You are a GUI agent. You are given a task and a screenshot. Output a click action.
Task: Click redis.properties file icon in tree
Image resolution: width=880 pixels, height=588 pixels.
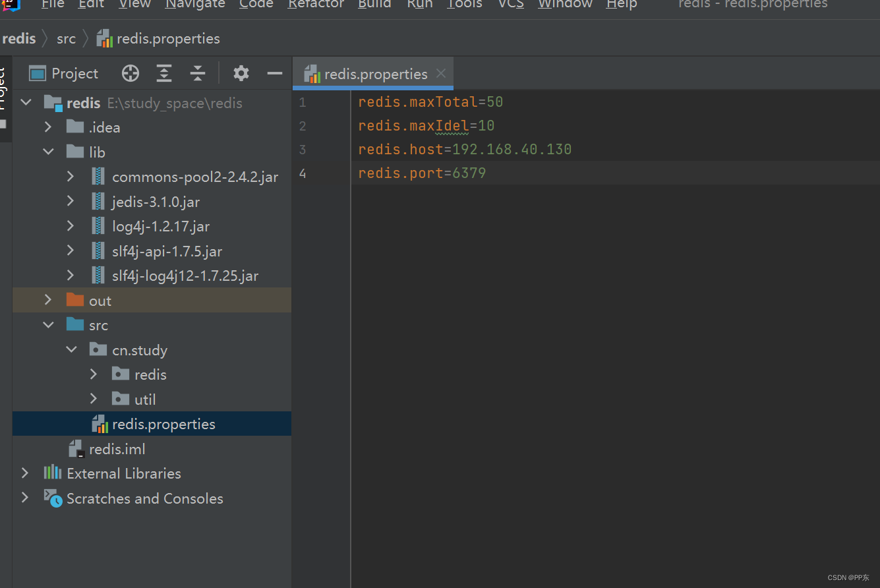[99, 424]
